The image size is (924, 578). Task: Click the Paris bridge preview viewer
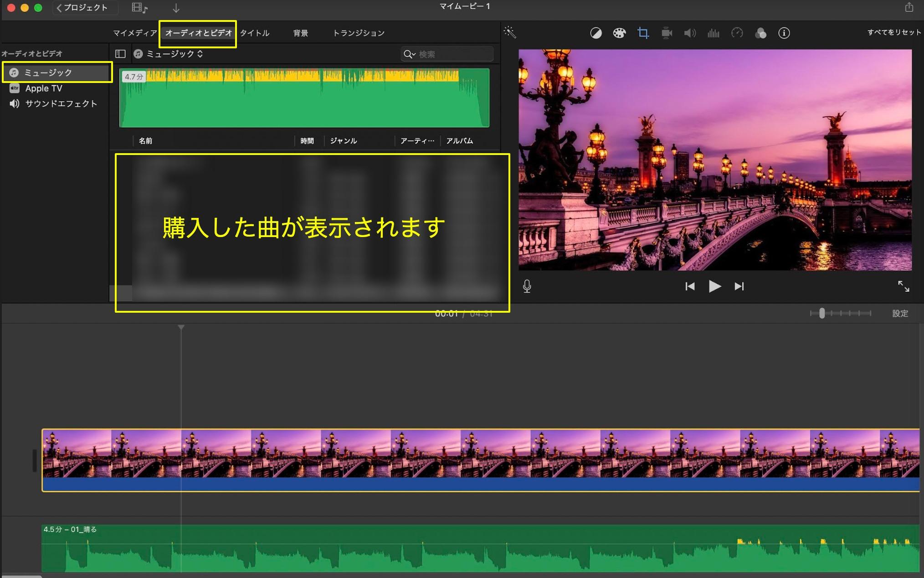[715, 160]
